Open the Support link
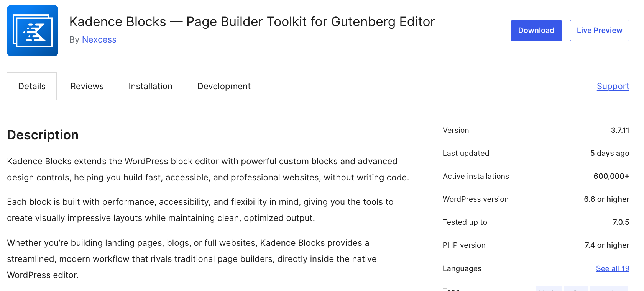644x291 pixels. (x=613, y=87)
